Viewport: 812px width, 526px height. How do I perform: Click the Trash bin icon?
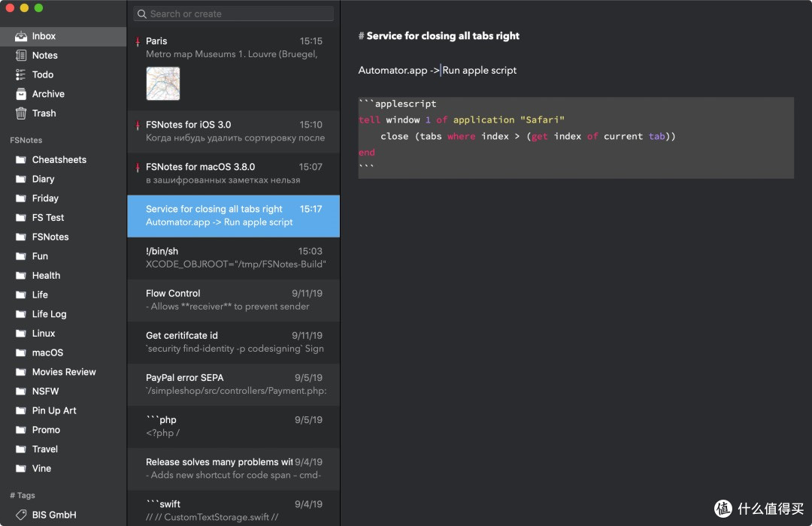21,113
